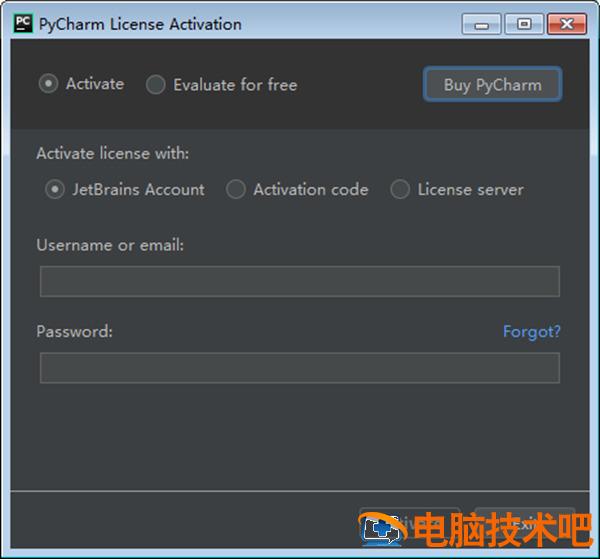Focus the Password input field
Viewport: 600px width, 559px height.
300,368
